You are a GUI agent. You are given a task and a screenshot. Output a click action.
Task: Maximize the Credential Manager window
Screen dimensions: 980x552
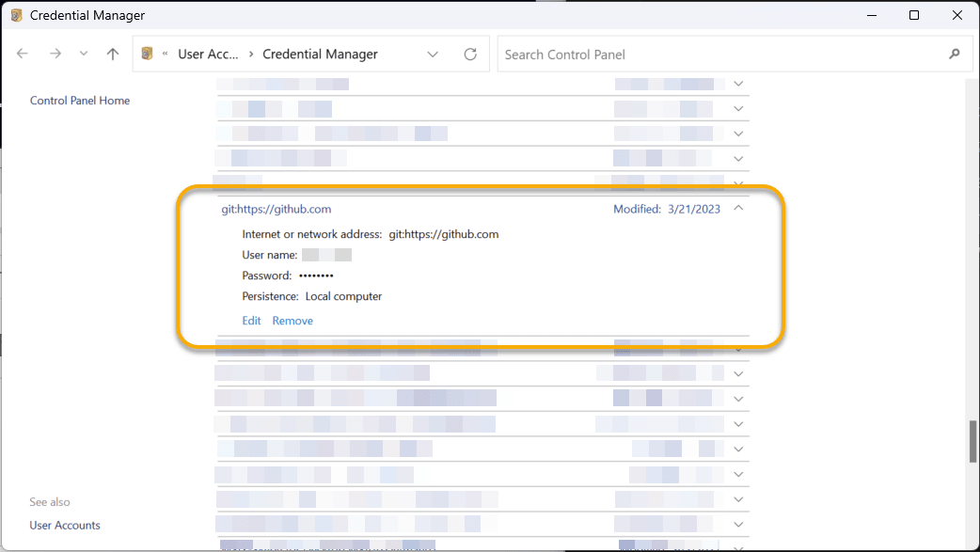[914, 15]
